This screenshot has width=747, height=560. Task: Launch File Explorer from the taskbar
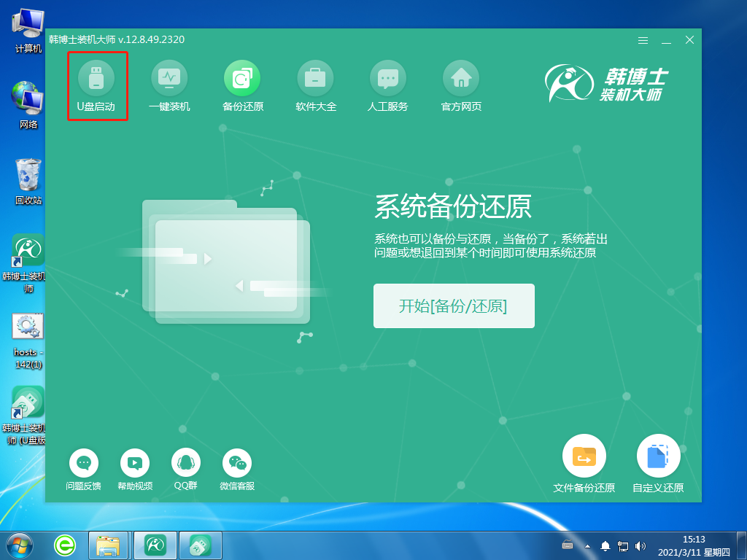pyautogui.click(x=109, y=545)
